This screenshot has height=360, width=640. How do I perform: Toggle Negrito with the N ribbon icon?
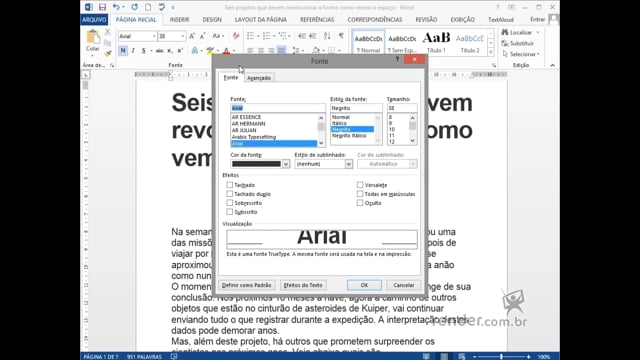123,51
